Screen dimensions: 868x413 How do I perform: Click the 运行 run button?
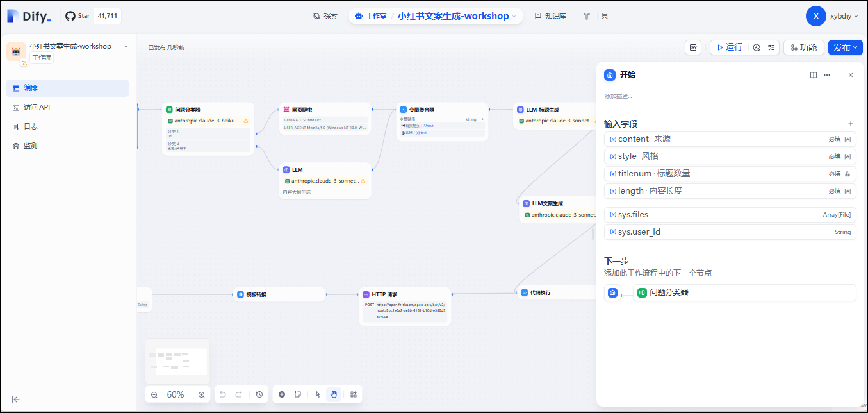[730, 47]
